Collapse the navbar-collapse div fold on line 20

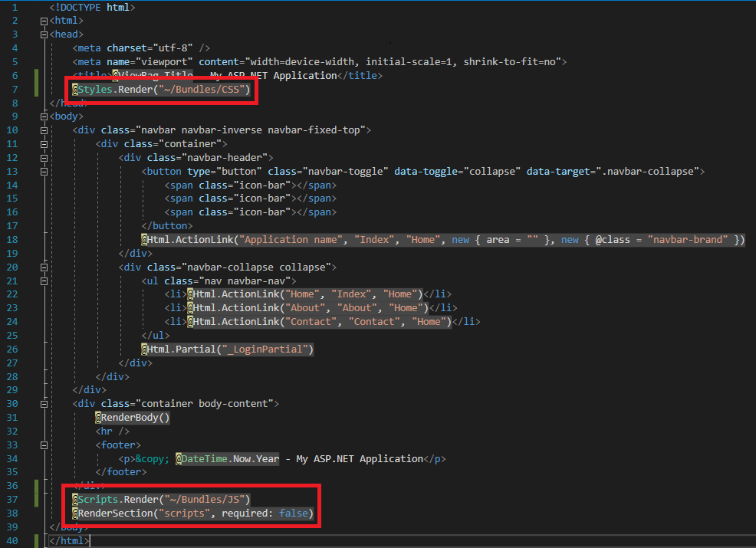coord(44,267)
